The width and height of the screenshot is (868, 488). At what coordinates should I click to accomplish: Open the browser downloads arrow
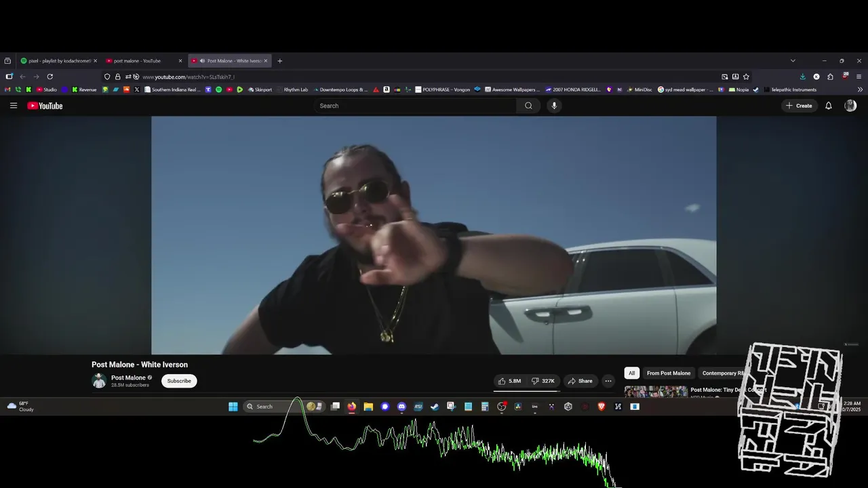pos(802,77)
